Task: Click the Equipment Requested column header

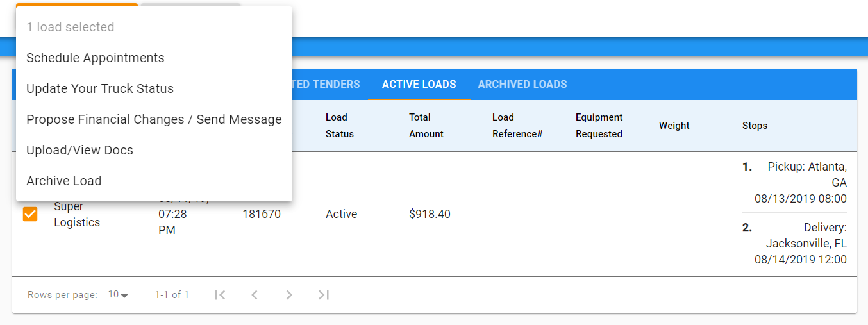Action: [x=599, y=126]
